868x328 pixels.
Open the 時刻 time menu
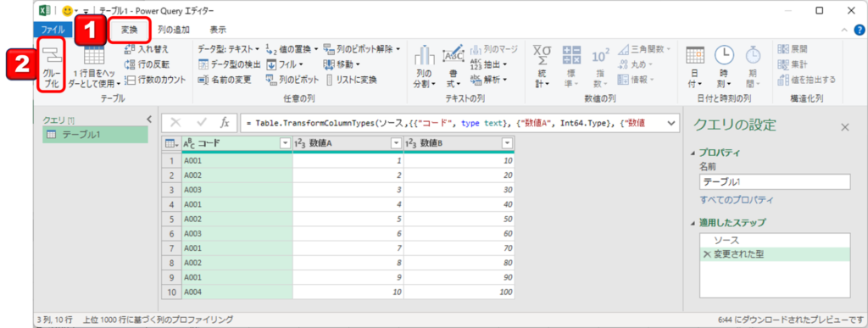pos(724,65)
